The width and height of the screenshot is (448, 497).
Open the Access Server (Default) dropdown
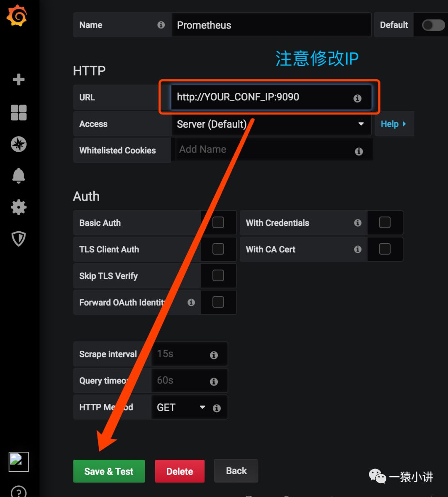[x=271, y=124]
